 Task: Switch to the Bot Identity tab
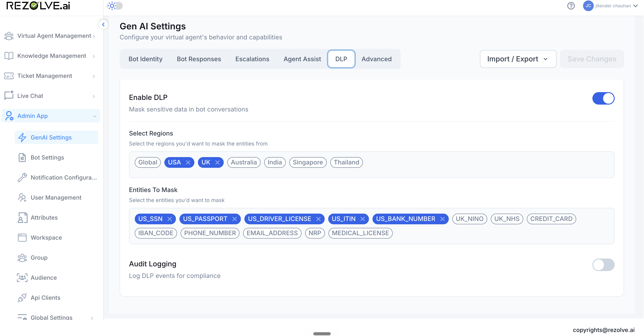[145, 59]
